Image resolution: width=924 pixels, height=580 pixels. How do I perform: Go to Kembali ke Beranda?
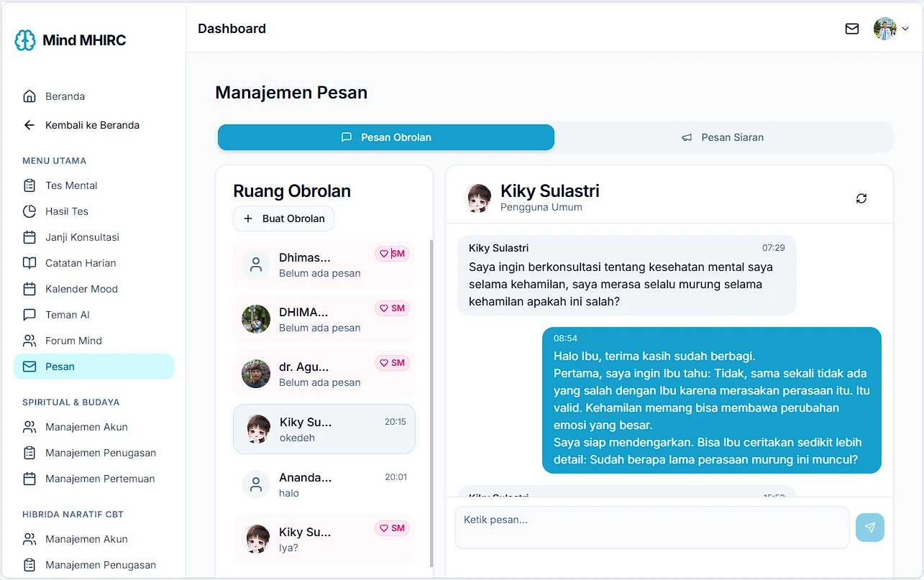(93, 125)
